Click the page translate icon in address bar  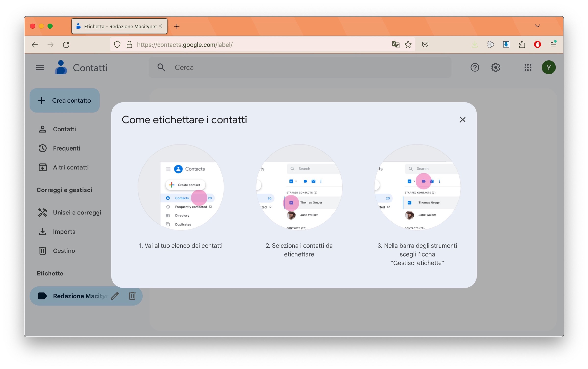(x=395, y=44)
